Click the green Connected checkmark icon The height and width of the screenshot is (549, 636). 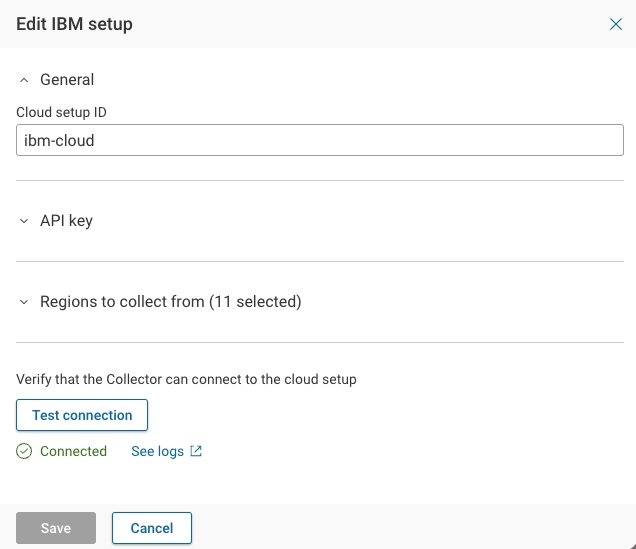pyautogui.click(x=24, y=451)
